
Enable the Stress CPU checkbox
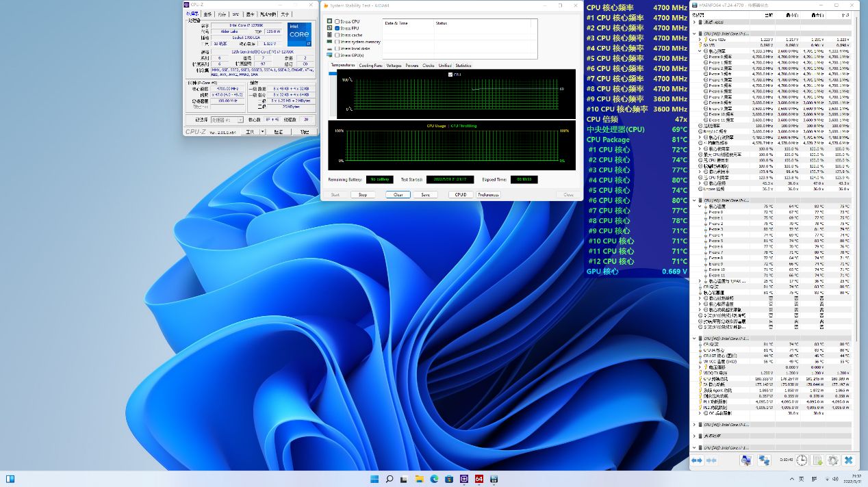[x=337, y=21]
